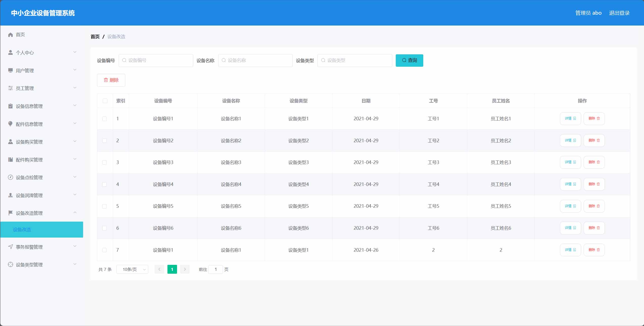Click the 管理员 abo user label
This screenshot has width=644, height=326.
(588, 13)
